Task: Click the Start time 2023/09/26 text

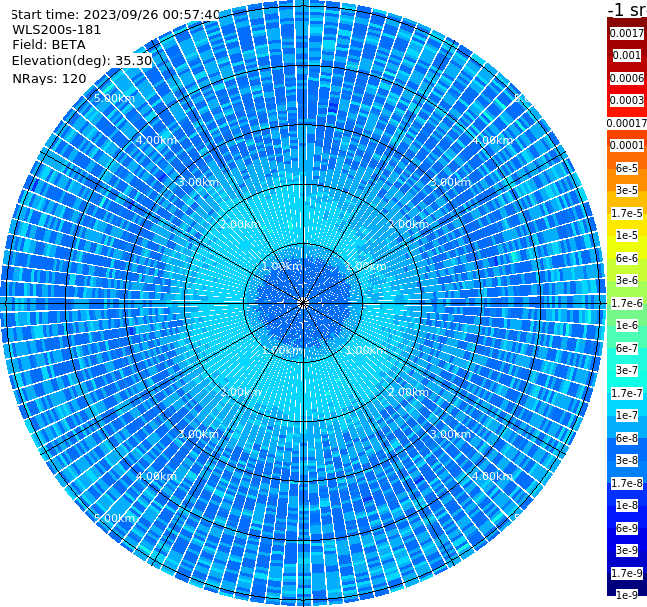Action: [x=116, y=15]
